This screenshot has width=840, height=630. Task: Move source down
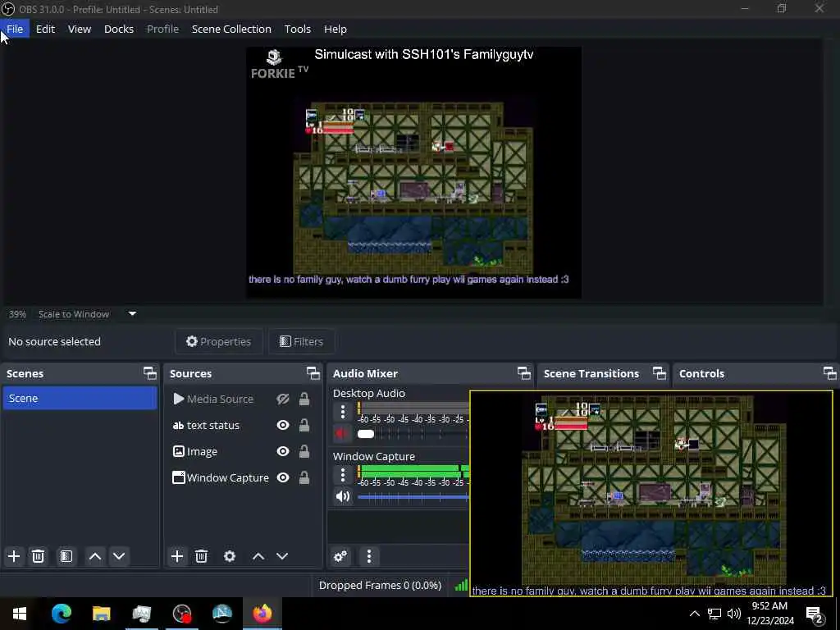tap(282, 556)
